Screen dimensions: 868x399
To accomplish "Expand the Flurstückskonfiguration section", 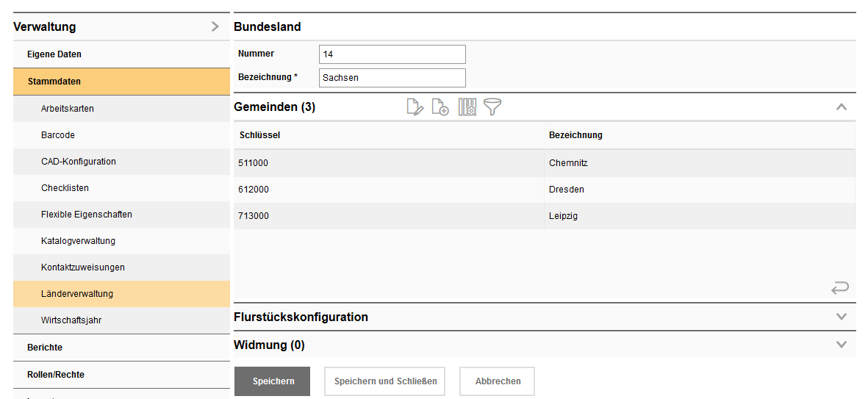I will pos(842,317).
